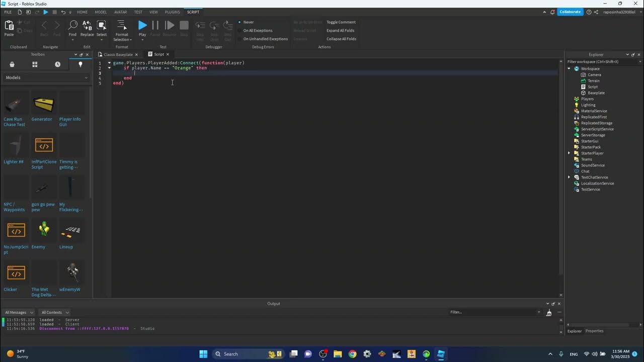Click the share icon beside username

click(x=596, y=12)
